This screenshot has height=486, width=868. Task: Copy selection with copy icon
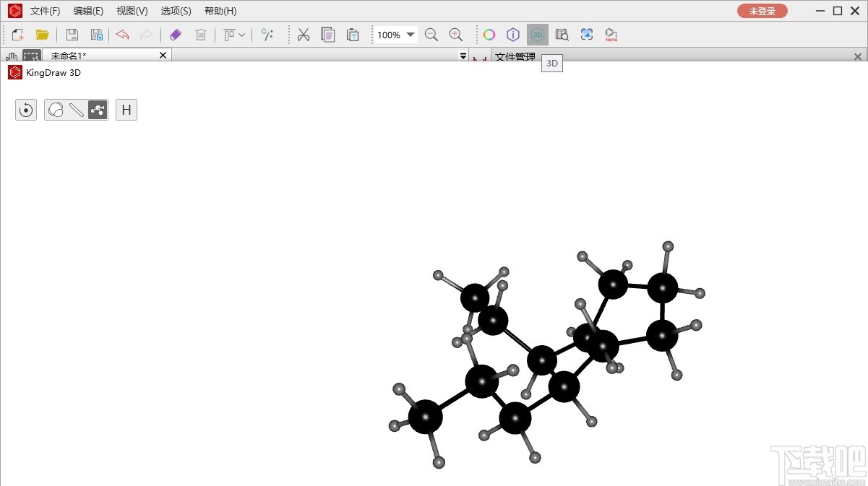click(328, 35)
